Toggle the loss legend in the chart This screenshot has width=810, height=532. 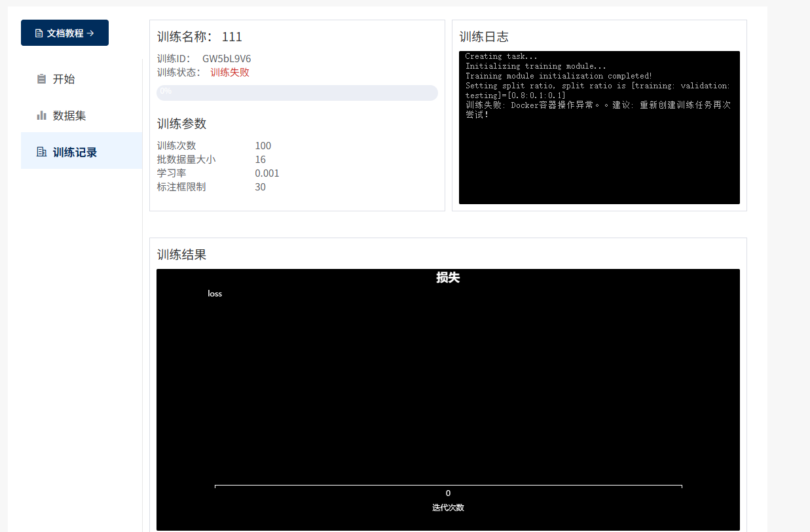214,294
